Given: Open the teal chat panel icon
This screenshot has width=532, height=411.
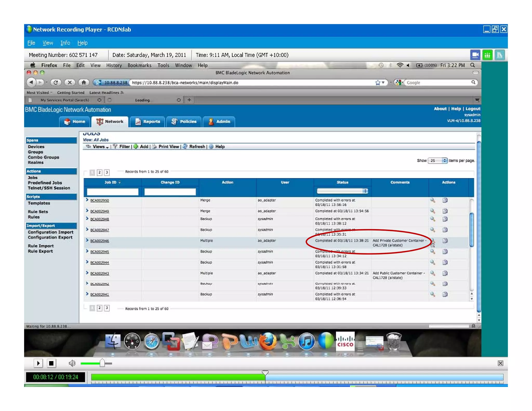Looking at the screenshot, I should coord(499,55).
